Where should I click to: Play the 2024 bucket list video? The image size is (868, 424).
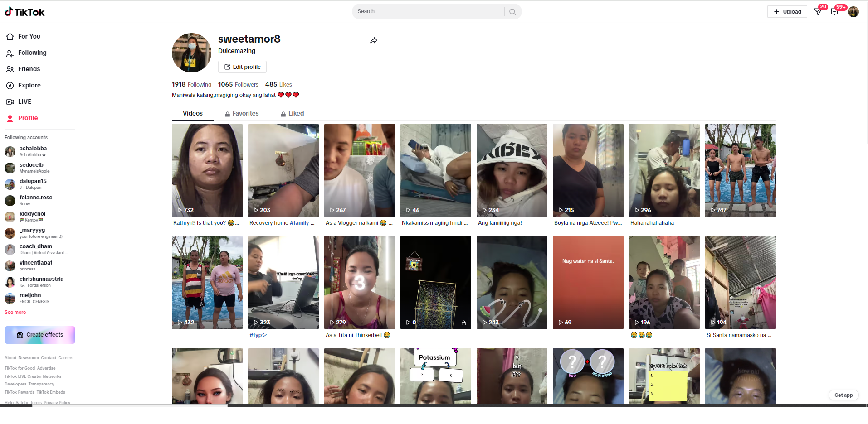[x=664, y=376]
